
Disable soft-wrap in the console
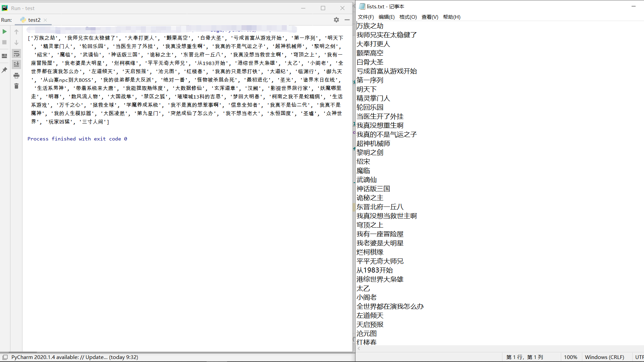[x=16, y=54]
